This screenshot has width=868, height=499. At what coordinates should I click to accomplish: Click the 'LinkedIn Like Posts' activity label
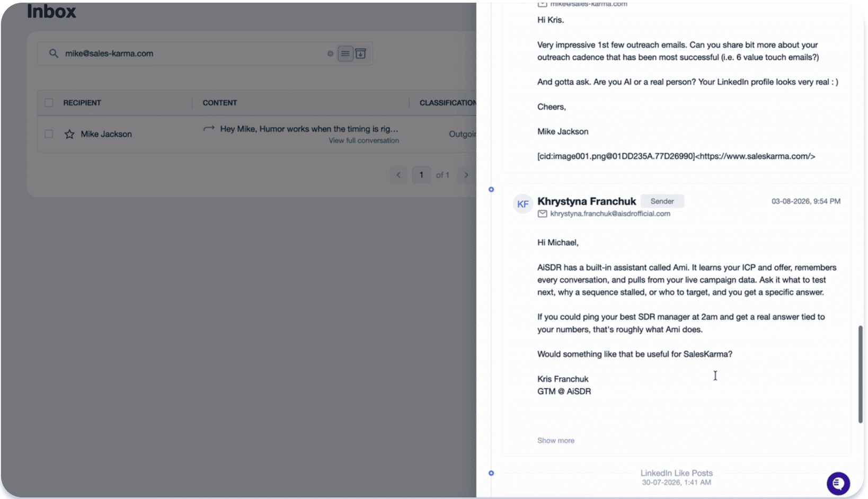[x=676, y=473]
